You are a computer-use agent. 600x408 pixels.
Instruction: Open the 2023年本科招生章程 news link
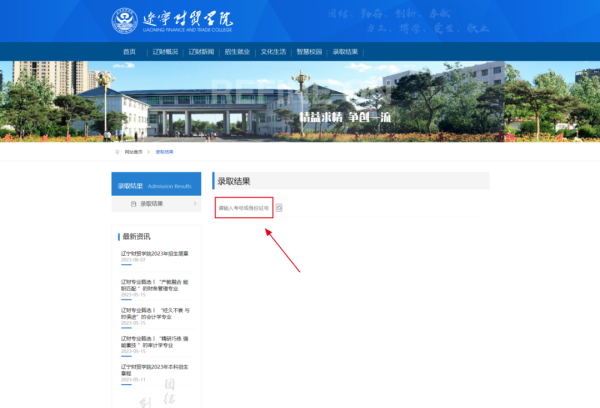point(154,371)
